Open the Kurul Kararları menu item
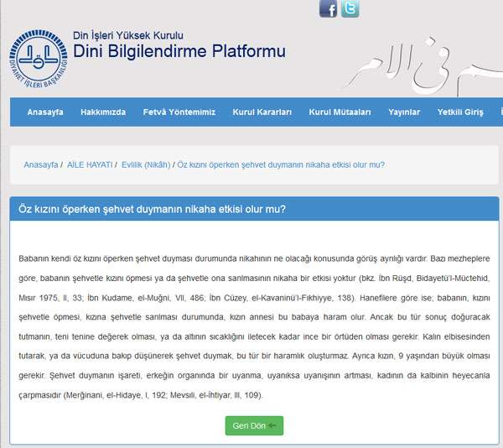The height and width of the screenshot is (448, 503). [262, 112]
